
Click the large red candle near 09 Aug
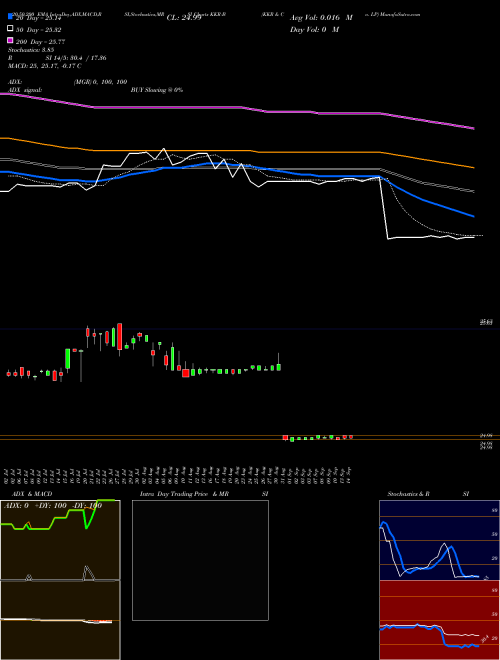coord(186,373)
